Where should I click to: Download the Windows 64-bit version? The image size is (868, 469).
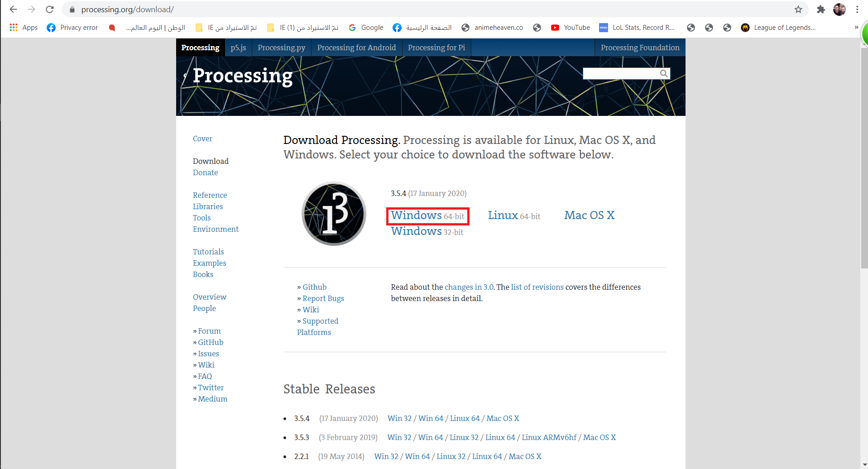(427, 216)
